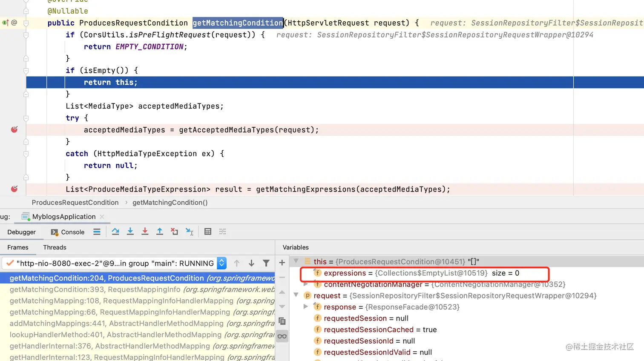Fold the try block in gutter
The width and height of the screenshot is (644, 361).
[x=26, y=118]
